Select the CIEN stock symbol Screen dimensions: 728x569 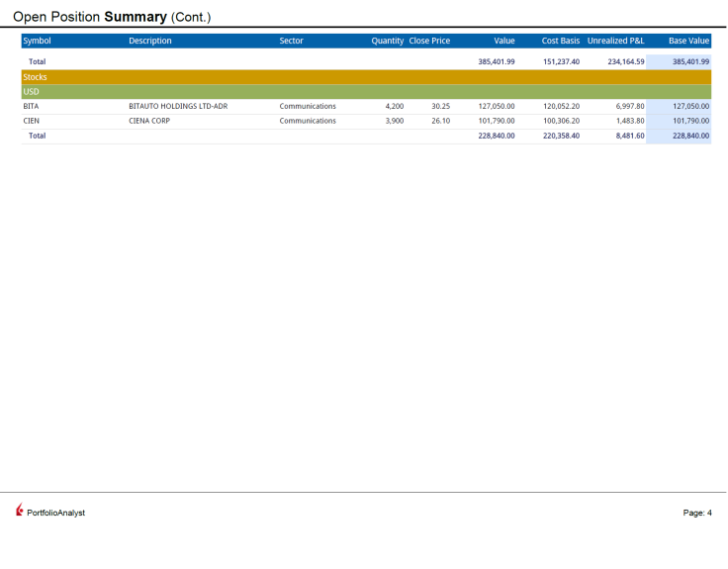pyautogui.click(x=32, y=121)
